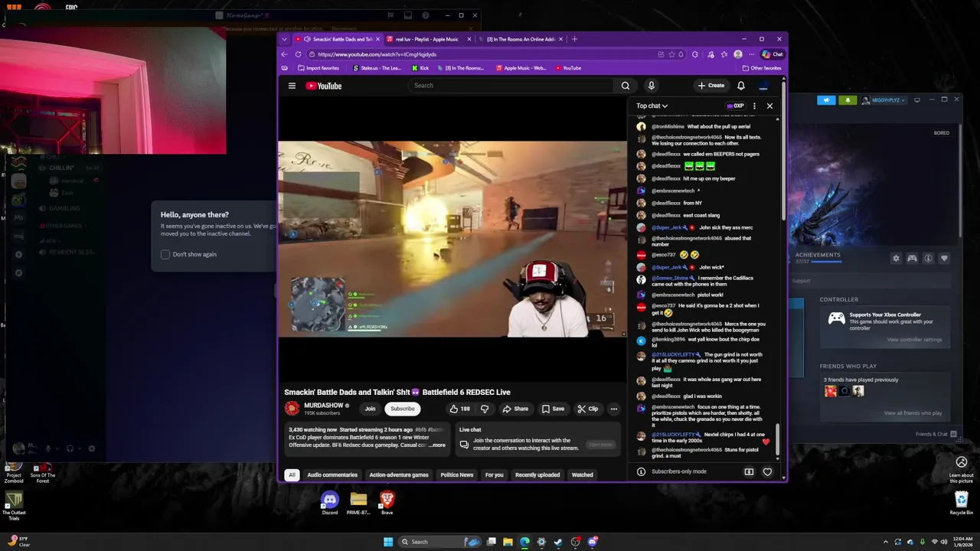Click the YouTube logo home link

(x=324, y=86)
